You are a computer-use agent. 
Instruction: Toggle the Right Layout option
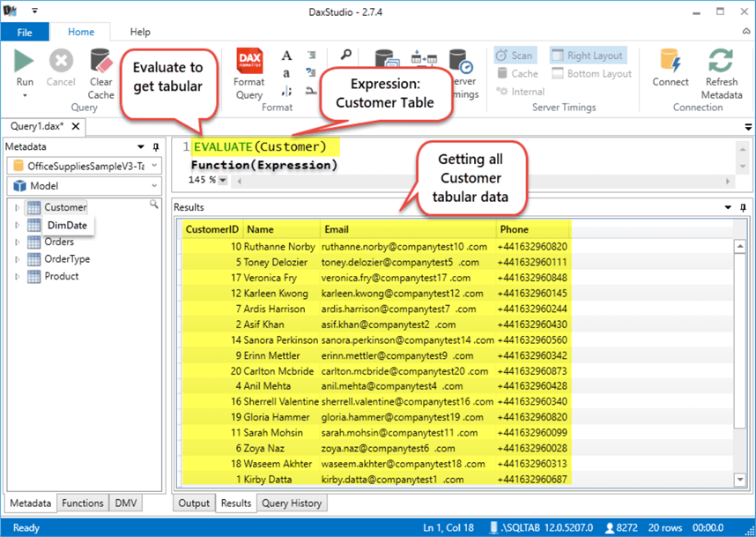[x=589, y=56]
